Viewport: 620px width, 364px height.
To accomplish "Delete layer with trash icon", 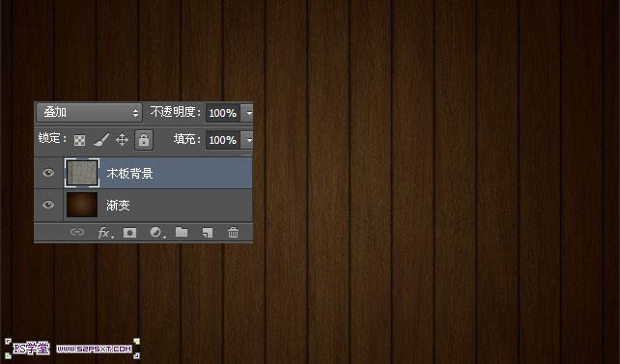I will click(x=234, y=232).
